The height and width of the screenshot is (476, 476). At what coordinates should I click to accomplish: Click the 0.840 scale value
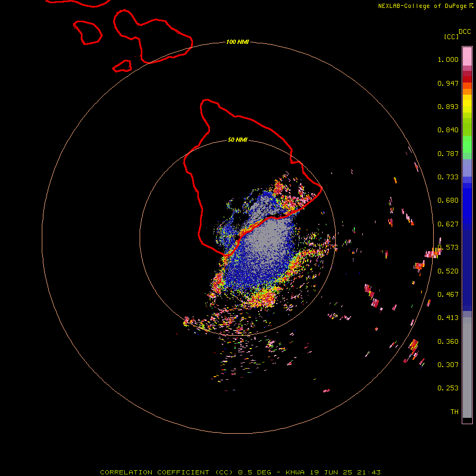(448, 130)
